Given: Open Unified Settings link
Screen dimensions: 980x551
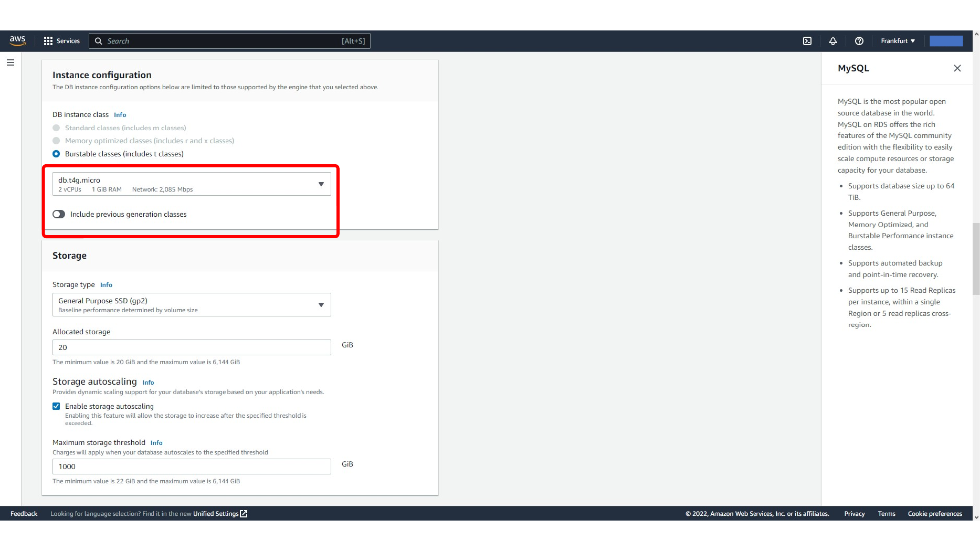Looking at the screenshot, I should [216, 514].
